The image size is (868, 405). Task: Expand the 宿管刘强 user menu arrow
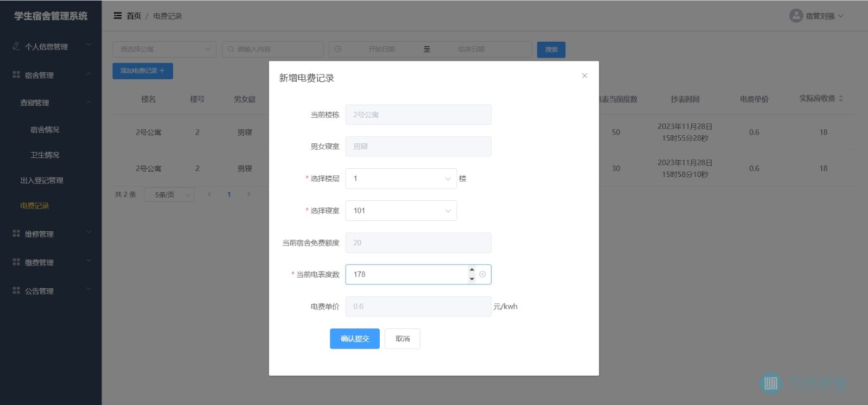841,16
